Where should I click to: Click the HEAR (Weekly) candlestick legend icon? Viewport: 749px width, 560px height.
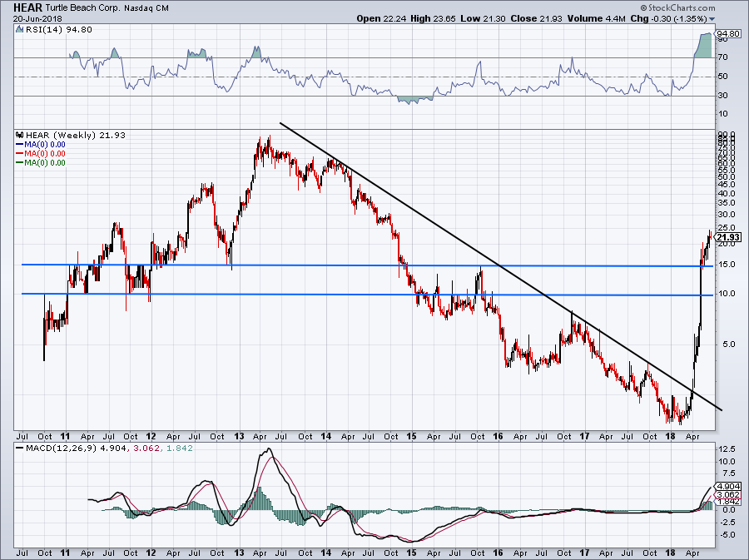(20, 135)
